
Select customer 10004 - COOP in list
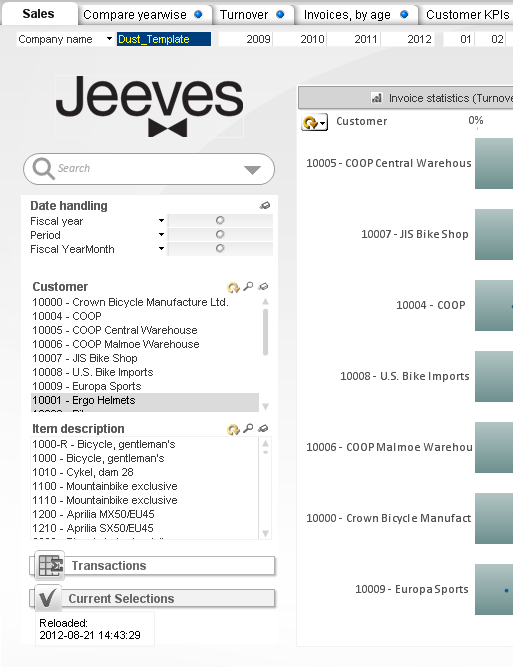(145, 316)
